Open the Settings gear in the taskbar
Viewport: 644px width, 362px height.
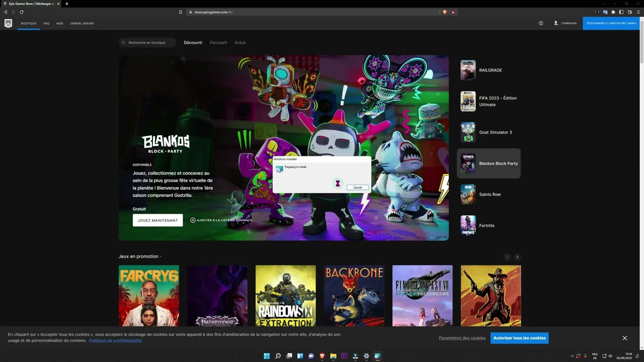click(366, 356)
